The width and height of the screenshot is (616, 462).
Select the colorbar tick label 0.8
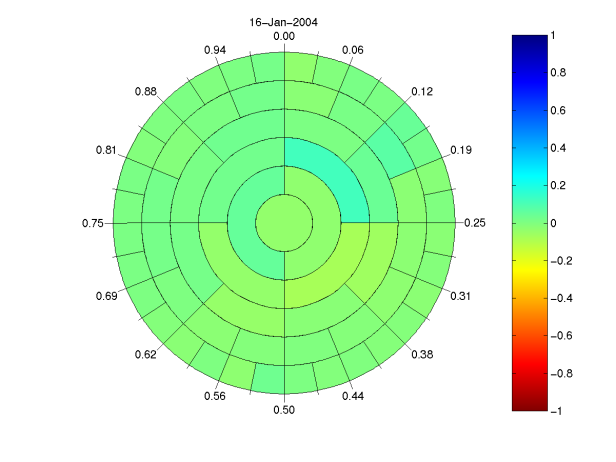[x=558, y=73]
